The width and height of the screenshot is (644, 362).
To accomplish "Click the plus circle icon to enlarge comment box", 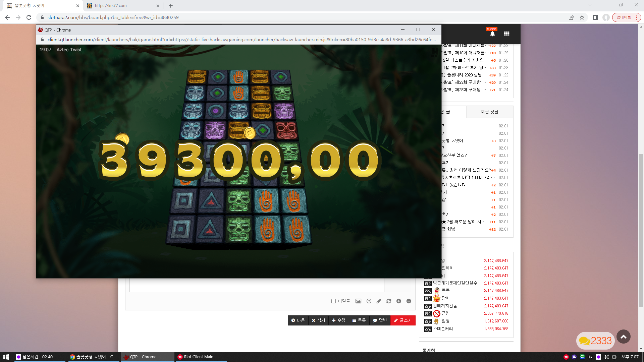I will [x=399, y=301].
